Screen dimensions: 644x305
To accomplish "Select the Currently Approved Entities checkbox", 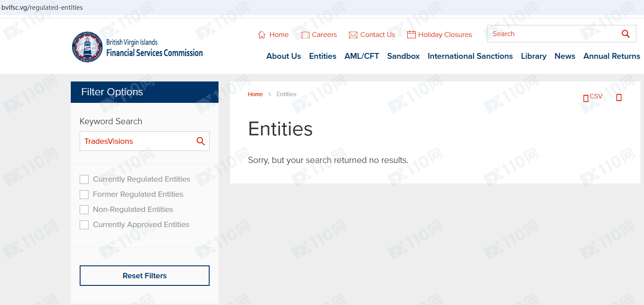I will 84,225.
